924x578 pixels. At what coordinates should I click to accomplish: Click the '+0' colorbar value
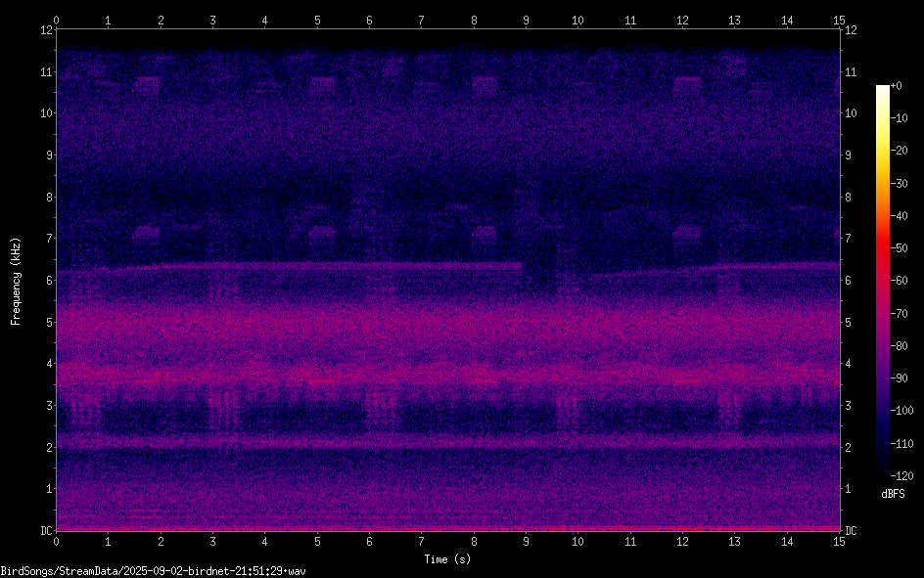[896, 86]
